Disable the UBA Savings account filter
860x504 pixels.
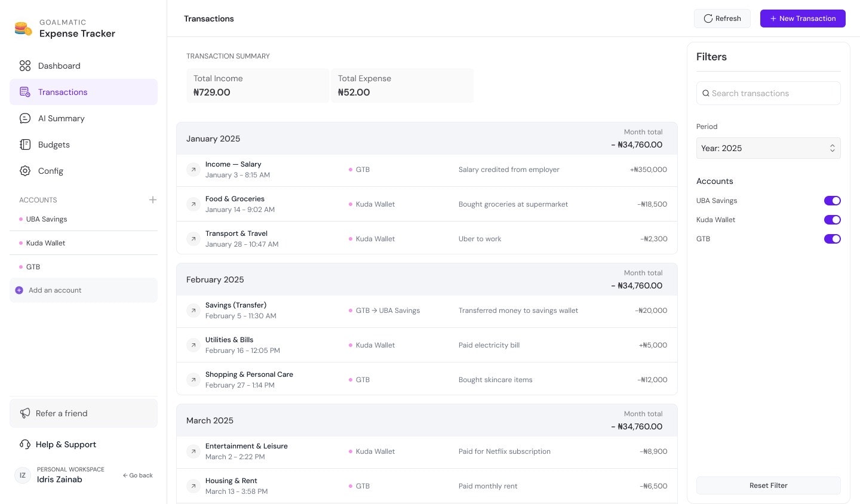pyautogui.click(x=833, y=201)
